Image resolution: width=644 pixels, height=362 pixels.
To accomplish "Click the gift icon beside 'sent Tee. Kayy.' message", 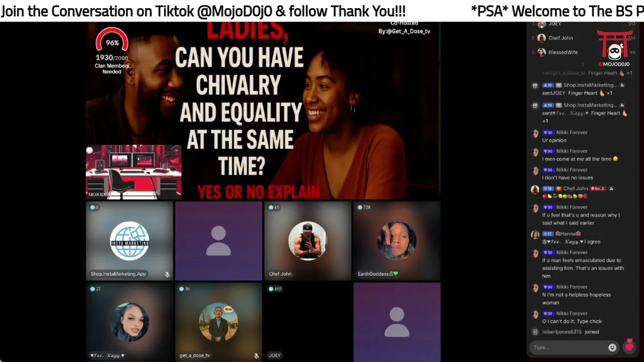I will (535, 106).
